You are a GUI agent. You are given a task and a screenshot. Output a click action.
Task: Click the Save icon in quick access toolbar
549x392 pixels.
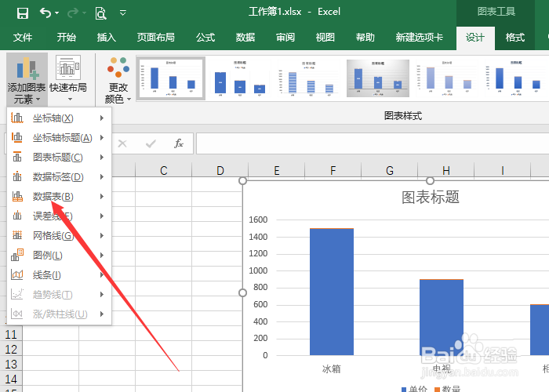click(x=23, y=13)
